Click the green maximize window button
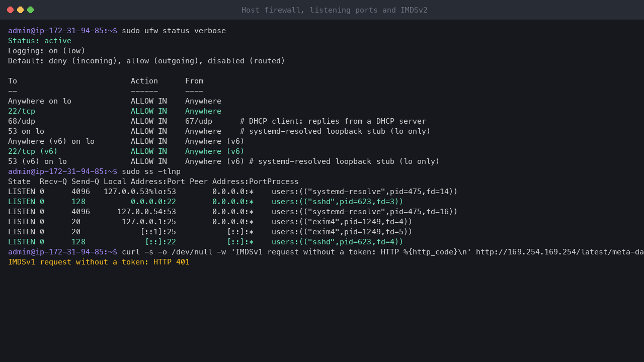 30,10
